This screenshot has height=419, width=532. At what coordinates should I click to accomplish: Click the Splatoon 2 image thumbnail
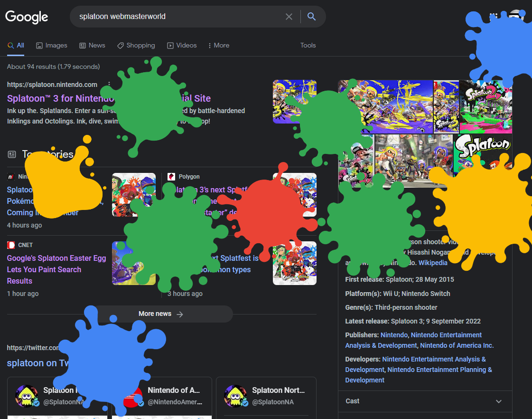tap(485, 107)
